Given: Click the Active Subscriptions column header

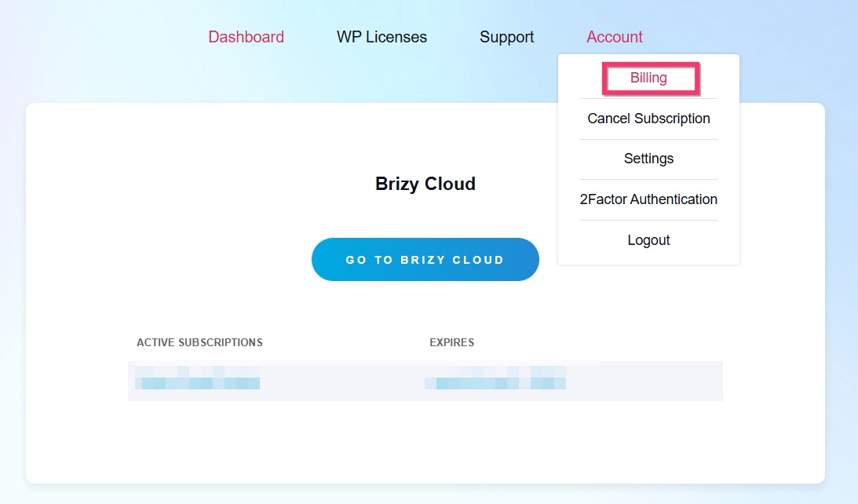Looking at the screenshot, I should [x=199, y=342].
